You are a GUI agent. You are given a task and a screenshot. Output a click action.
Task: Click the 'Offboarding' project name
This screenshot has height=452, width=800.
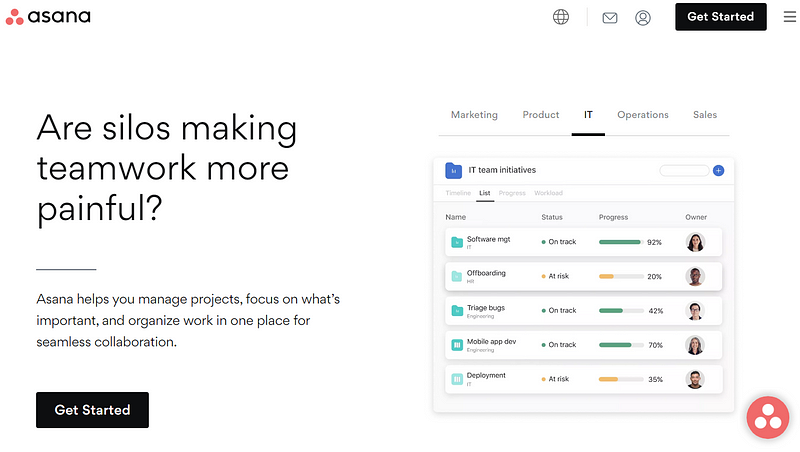tap(486, 273)
